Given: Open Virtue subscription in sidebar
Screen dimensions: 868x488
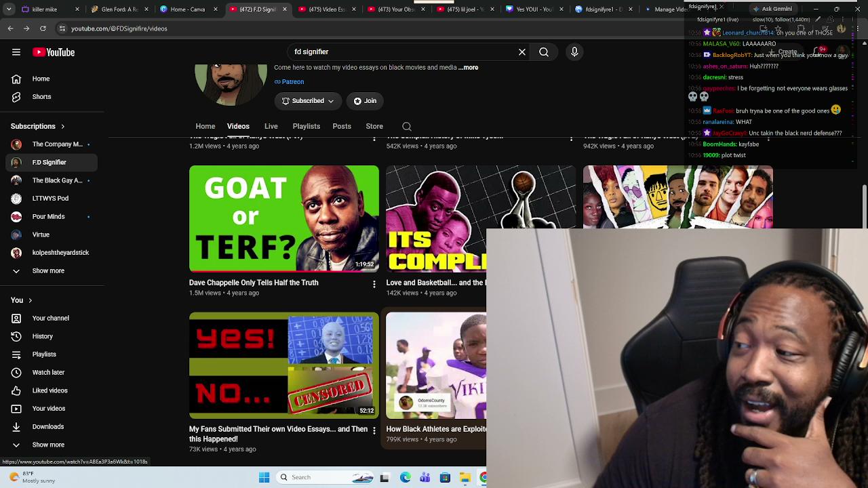Looking at the screenshot, I should 52,235.
